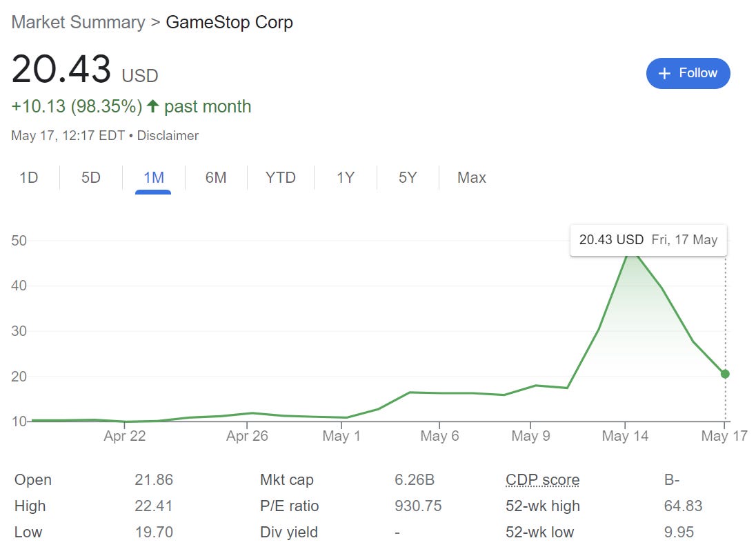Click the P/E ratio value 930.75
756x547 pixels.
417,506
